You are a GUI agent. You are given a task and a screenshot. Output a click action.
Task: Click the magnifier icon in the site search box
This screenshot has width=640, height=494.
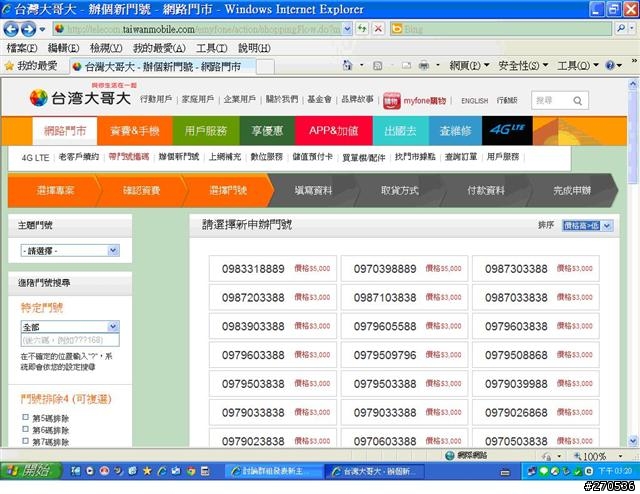[577, 100]
